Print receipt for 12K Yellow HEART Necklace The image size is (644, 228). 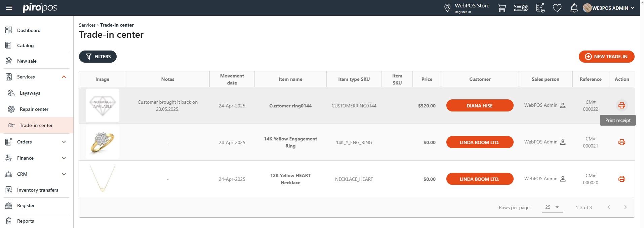(x=621, y=179)
